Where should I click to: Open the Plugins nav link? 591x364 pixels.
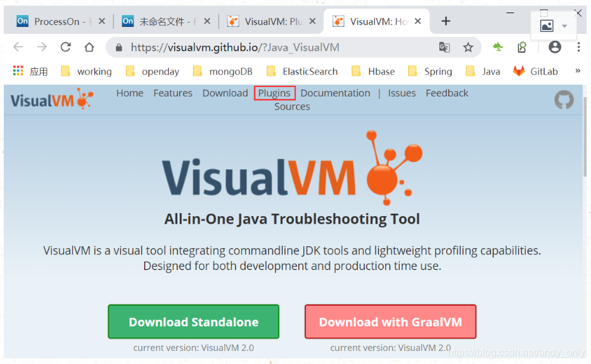click(275, 93)
